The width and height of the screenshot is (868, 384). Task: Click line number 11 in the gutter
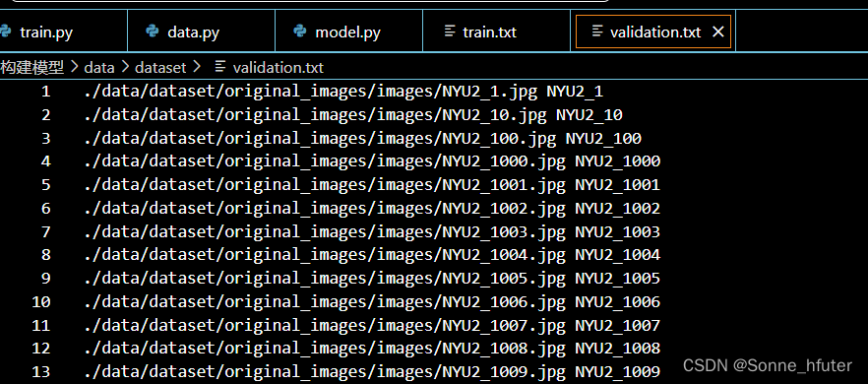coord(41,325)
